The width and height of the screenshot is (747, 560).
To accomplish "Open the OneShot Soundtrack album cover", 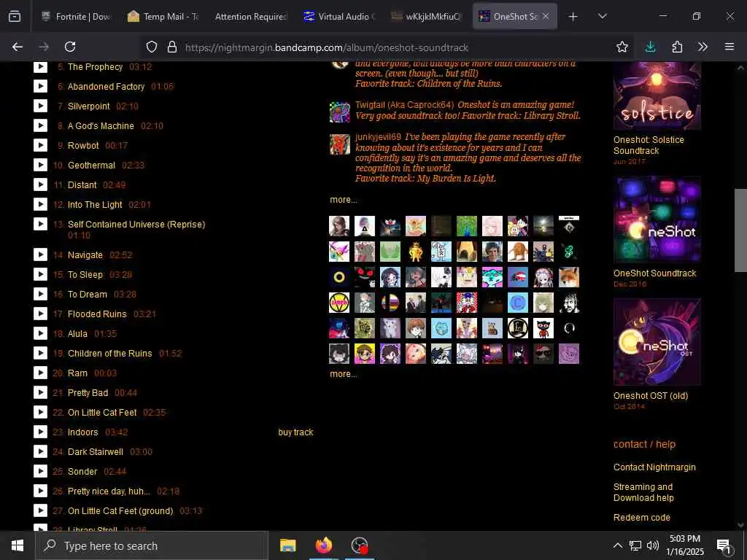I will [x=657, y=219].
